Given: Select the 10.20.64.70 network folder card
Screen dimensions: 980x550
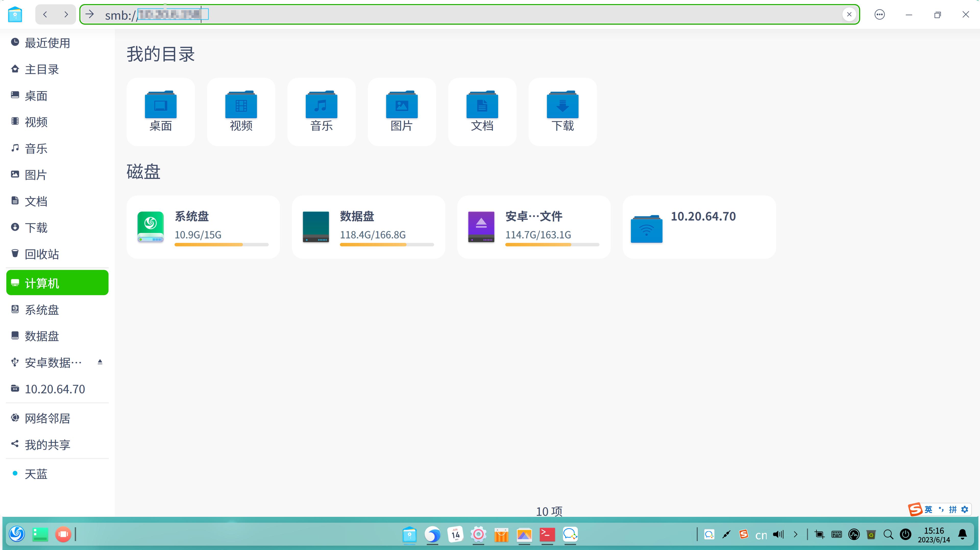Looking at the screenshot, I should point(699,227).
